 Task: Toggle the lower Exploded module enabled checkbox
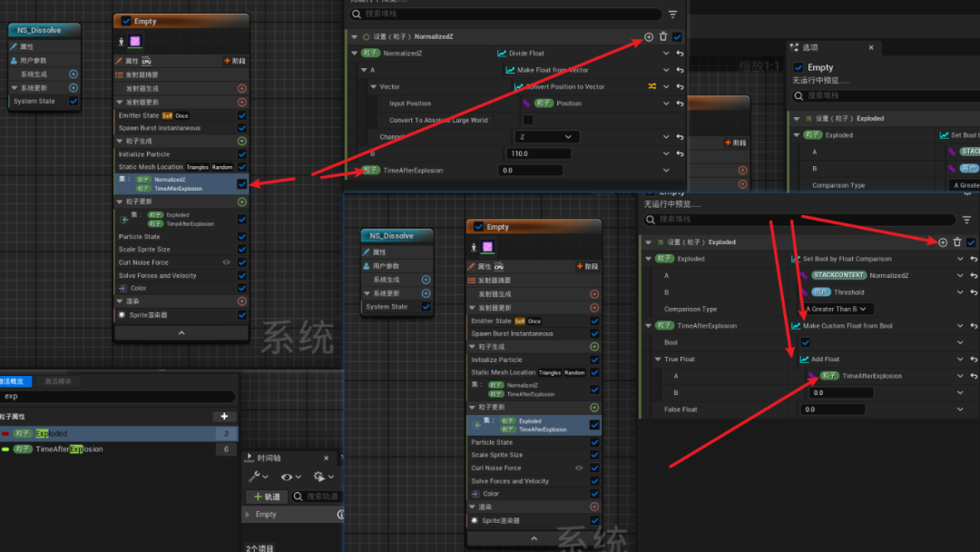971,241
